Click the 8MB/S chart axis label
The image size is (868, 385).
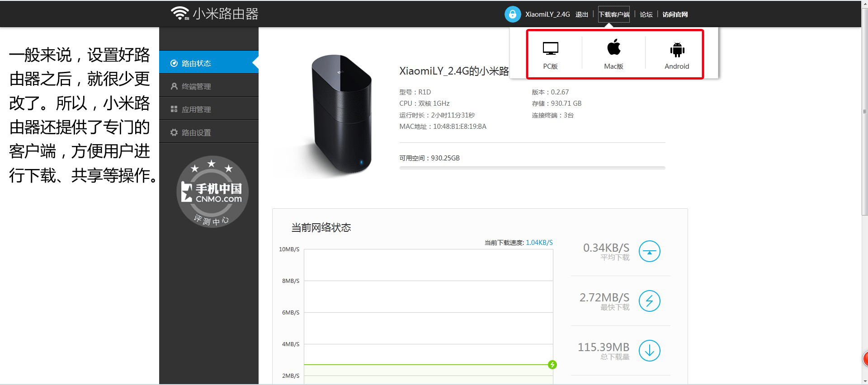click(291, 281)
